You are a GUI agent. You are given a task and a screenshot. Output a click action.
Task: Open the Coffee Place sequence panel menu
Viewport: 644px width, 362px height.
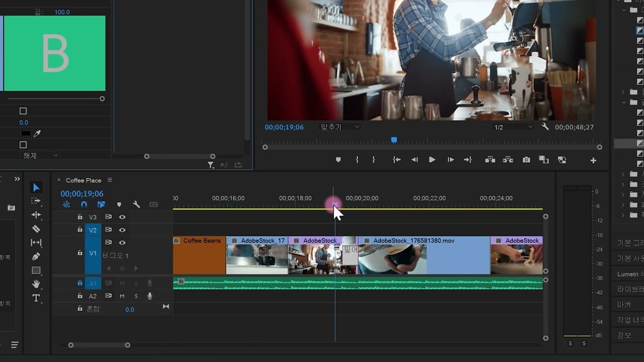point(110,180)
